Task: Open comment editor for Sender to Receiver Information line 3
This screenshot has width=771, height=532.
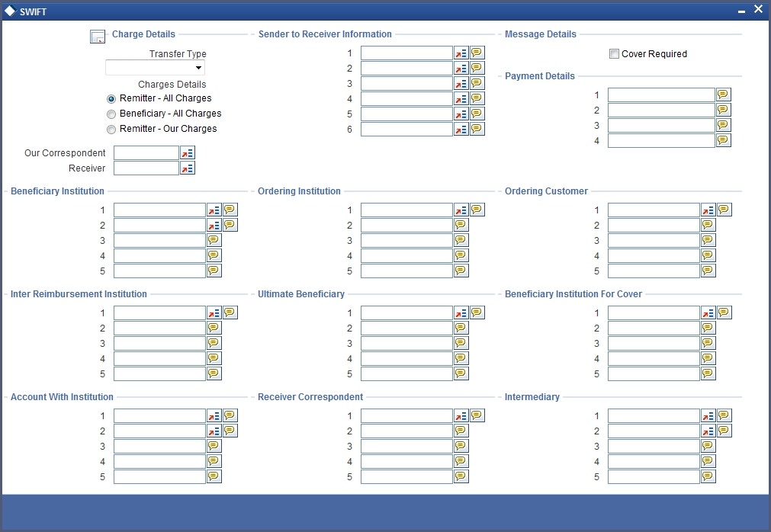Action: pyautogui.click(x=477, y=83)
